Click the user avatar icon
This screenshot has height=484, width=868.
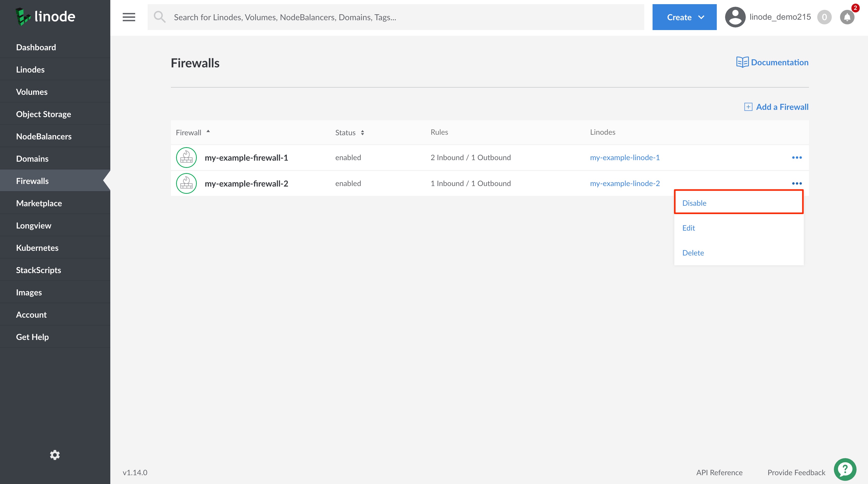click(735, 17)
